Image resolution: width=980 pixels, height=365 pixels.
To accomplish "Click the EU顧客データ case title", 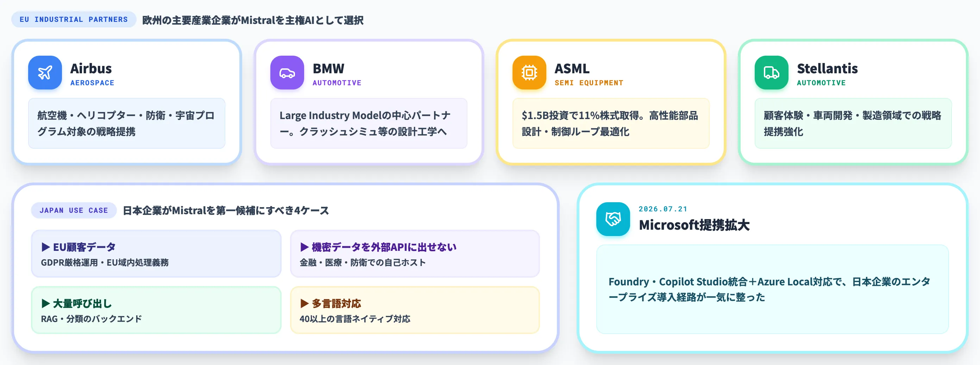I will click(84, 247).
